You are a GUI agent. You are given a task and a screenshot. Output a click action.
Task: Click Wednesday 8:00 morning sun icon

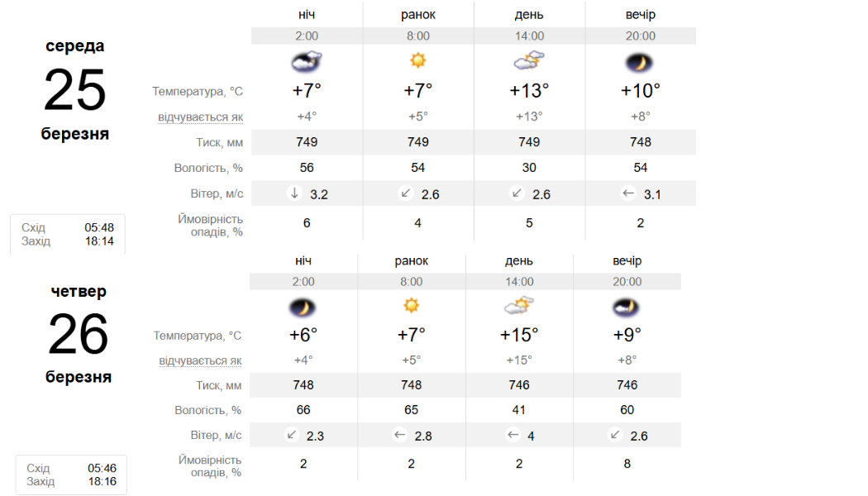coord(417,61)
